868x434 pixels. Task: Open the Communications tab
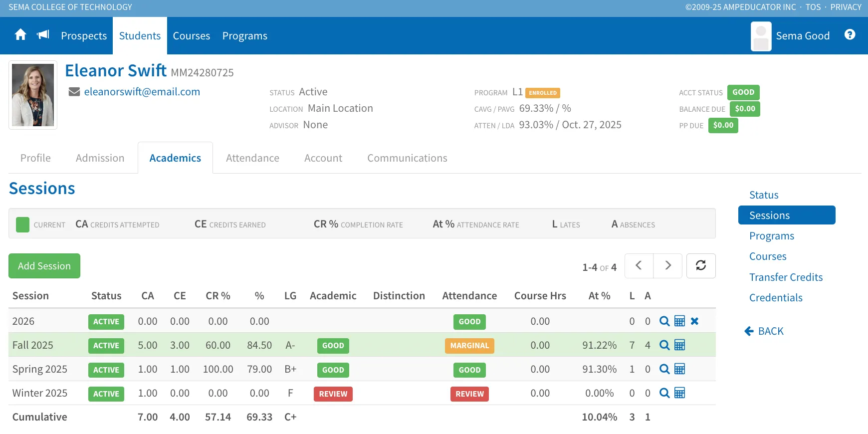[x=407, y=158]
